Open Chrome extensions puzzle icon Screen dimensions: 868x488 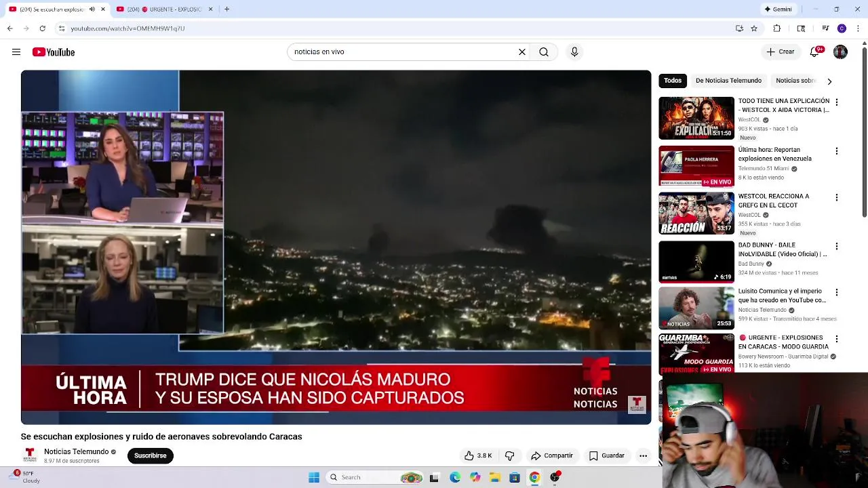777,28
